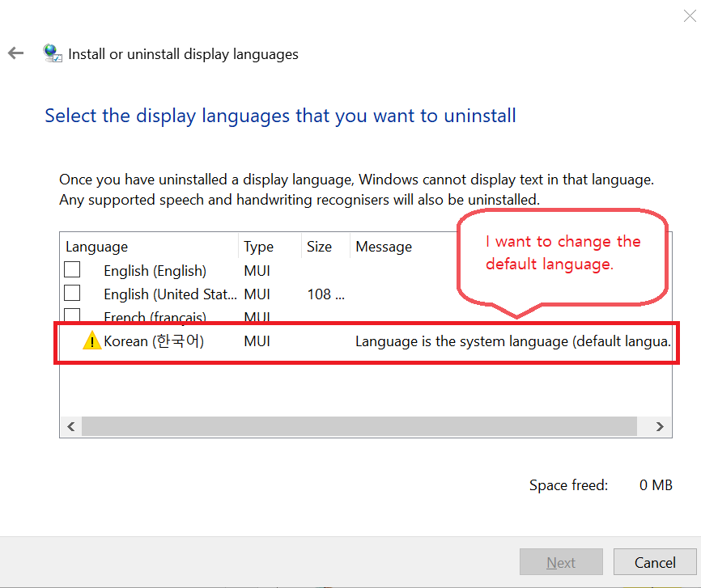Click the scroll left arrow in list
The image size is (701, 588).
pyautogui.click(x=71, y=426)
